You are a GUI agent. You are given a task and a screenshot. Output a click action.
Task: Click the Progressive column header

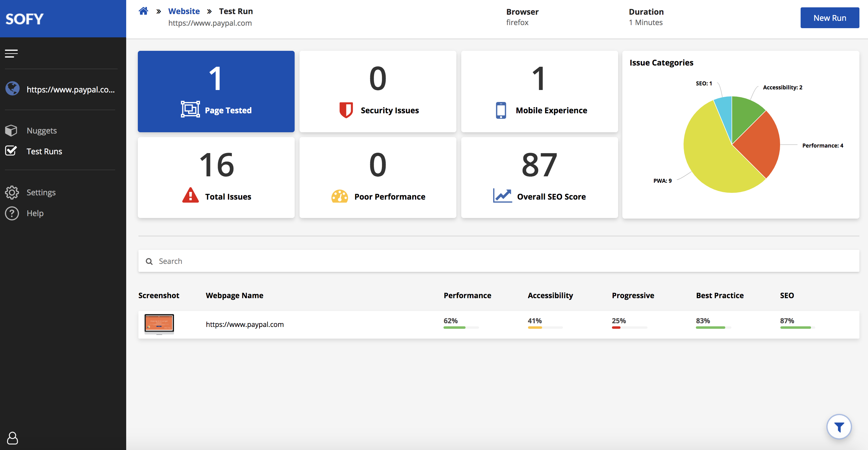pyautogui.click(x=633, y=295)
